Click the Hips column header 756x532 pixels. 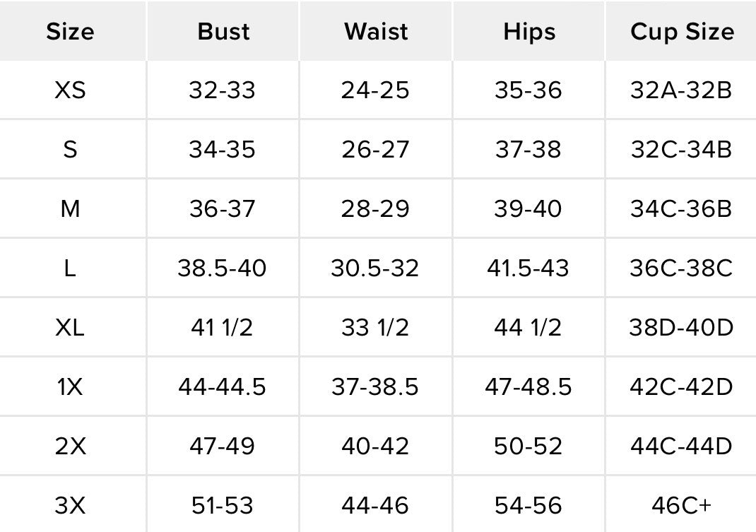pos(529,32)
